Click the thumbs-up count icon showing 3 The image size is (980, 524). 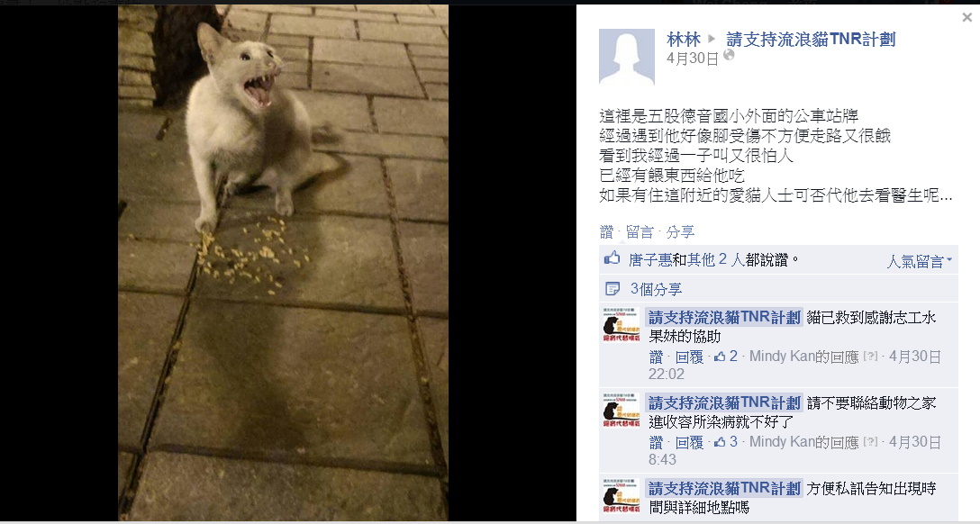click(720, 441)
